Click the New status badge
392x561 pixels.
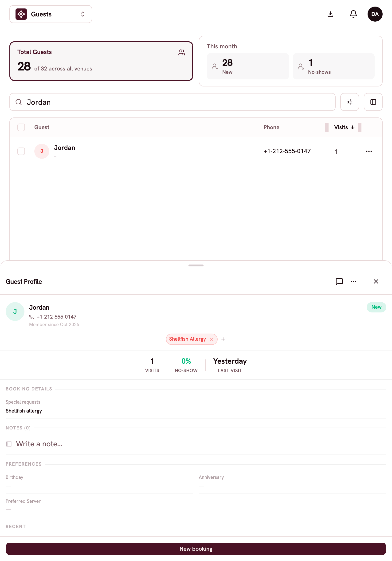tap(376, 307)
